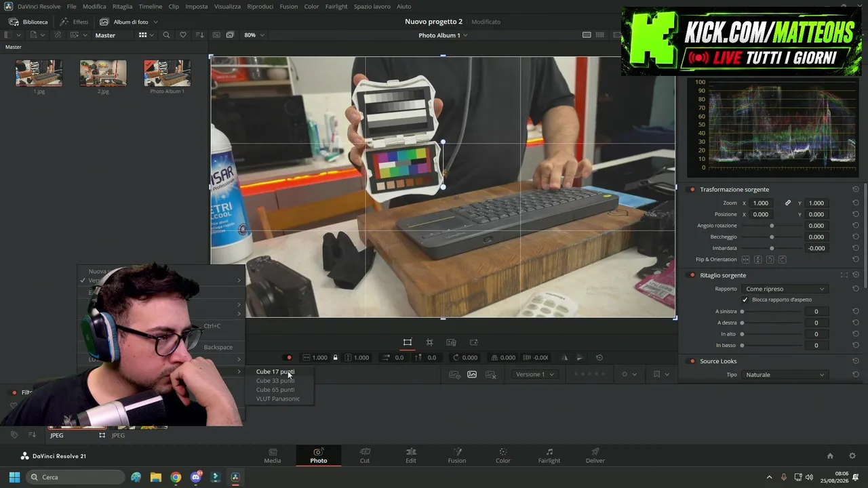Reset the Imbardata value
The image size is (868, 488).
[856, 248]
